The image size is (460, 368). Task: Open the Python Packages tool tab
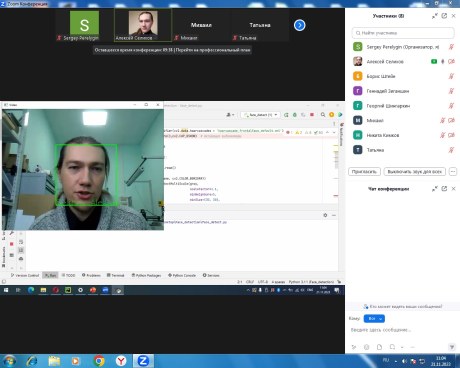pos(146,275)
